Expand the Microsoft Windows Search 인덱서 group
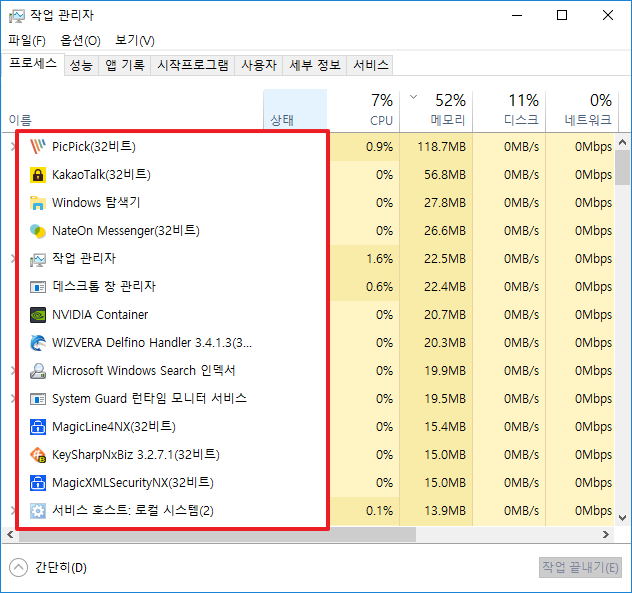 point(13,370)
